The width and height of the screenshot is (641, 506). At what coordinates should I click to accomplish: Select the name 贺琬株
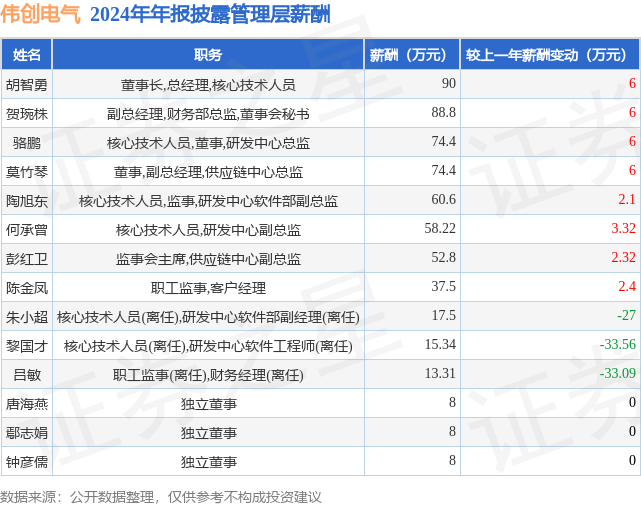pos(27,114)
